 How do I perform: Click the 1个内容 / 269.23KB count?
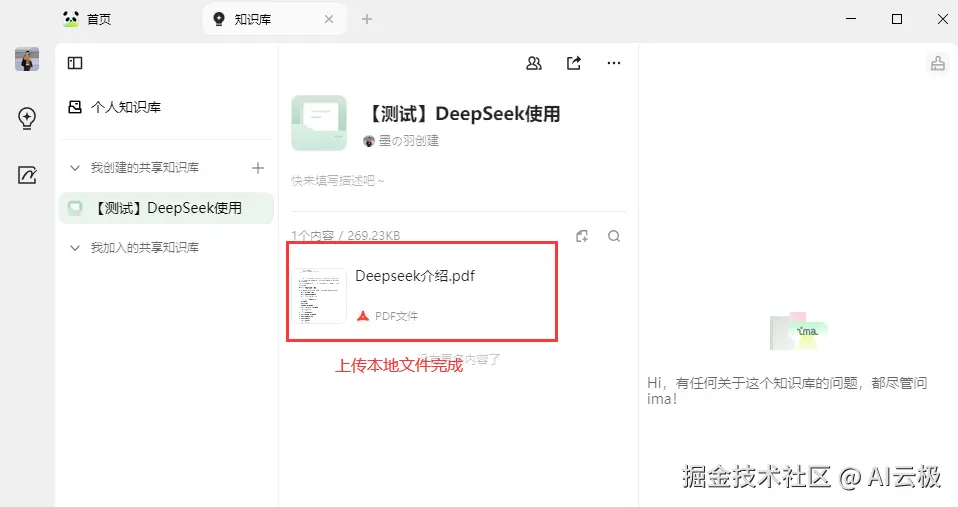pos(346,236)
